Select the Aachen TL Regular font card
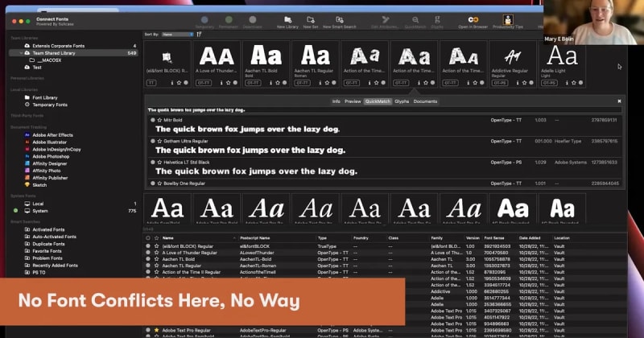The width and height of the screenshot is (644, 338). [316, 64]
